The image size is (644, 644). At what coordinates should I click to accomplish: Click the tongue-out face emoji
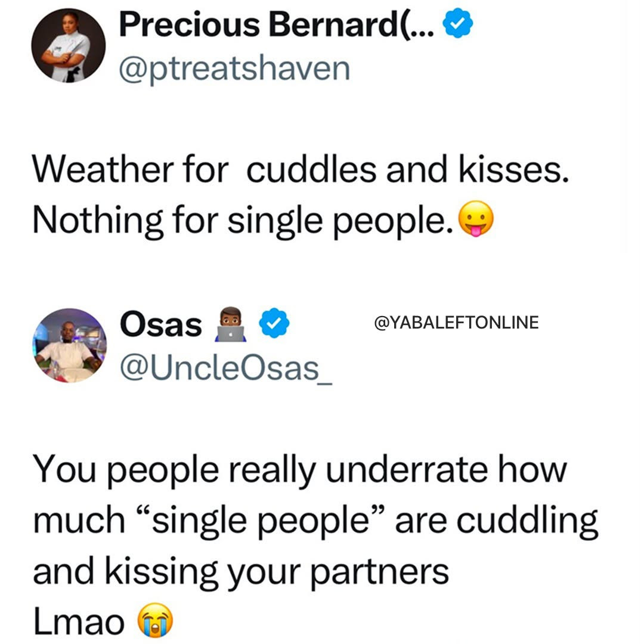pos(476,219)
